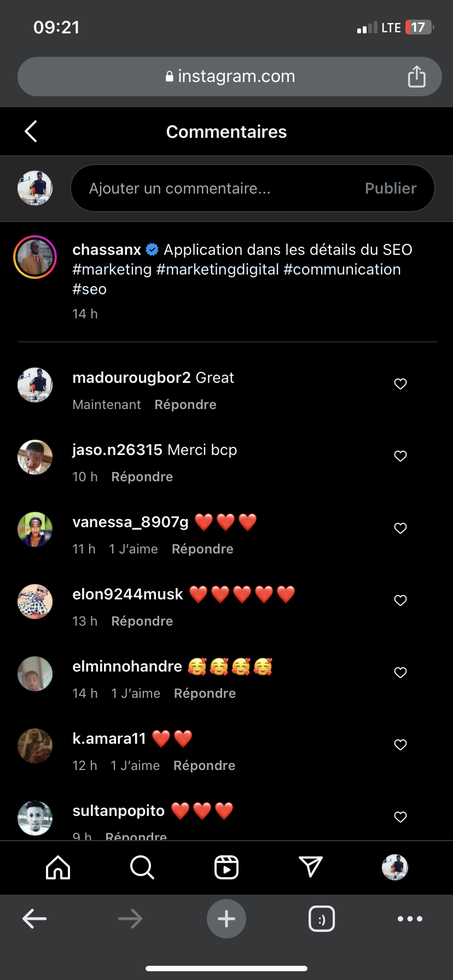The width and height of the screenshot is (453, 980).
Task: Open Instagram home feed icon
Action: 58,867
